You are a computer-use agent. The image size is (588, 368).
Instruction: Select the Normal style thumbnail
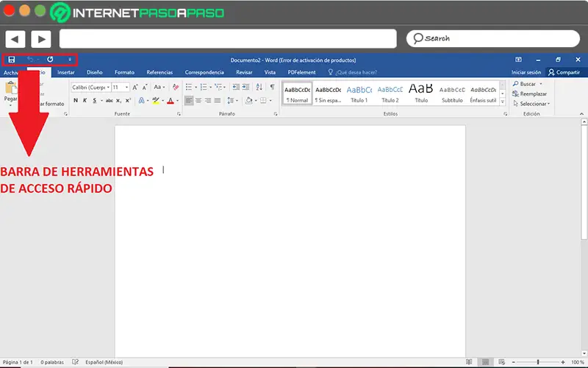[298, 94]
